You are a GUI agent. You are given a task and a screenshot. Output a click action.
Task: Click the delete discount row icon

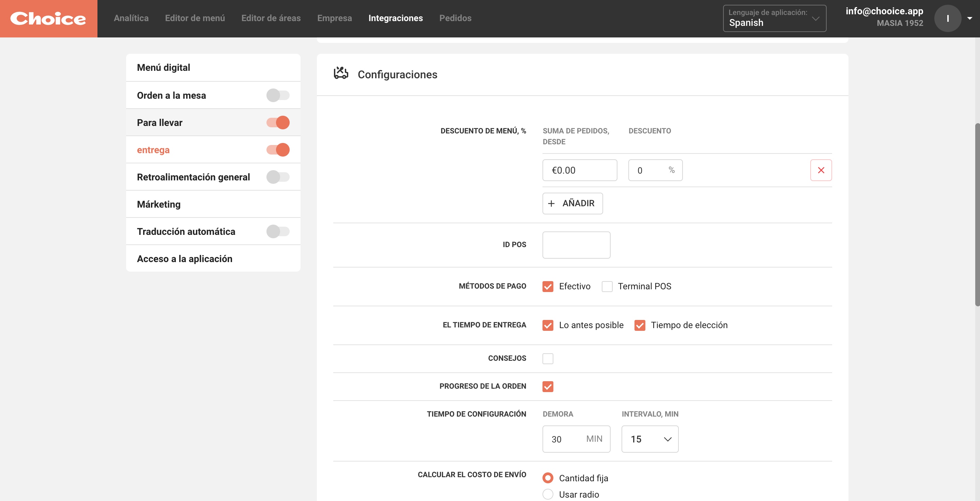click(x=821, y=170)
